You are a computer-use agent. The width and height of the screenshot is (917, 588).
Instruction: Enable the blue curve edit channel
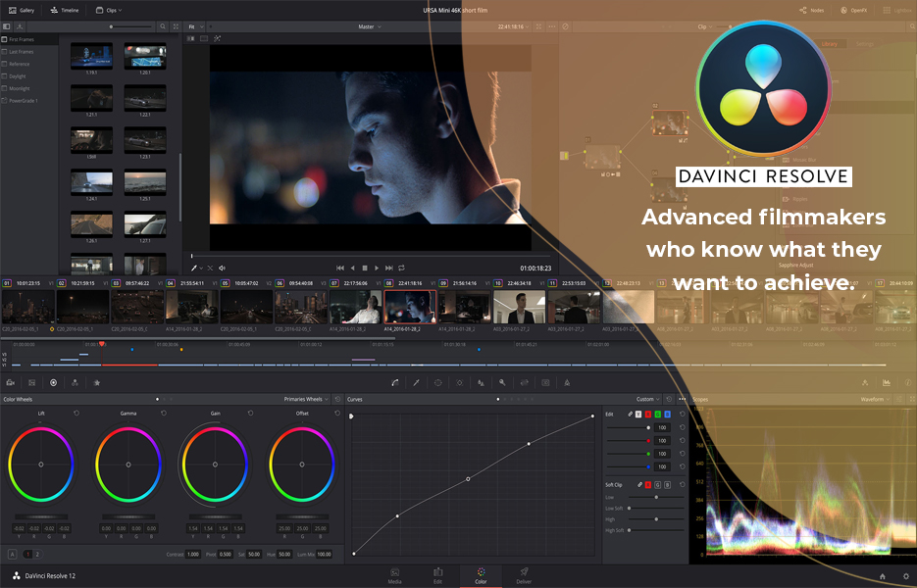[x=667, y=414]
